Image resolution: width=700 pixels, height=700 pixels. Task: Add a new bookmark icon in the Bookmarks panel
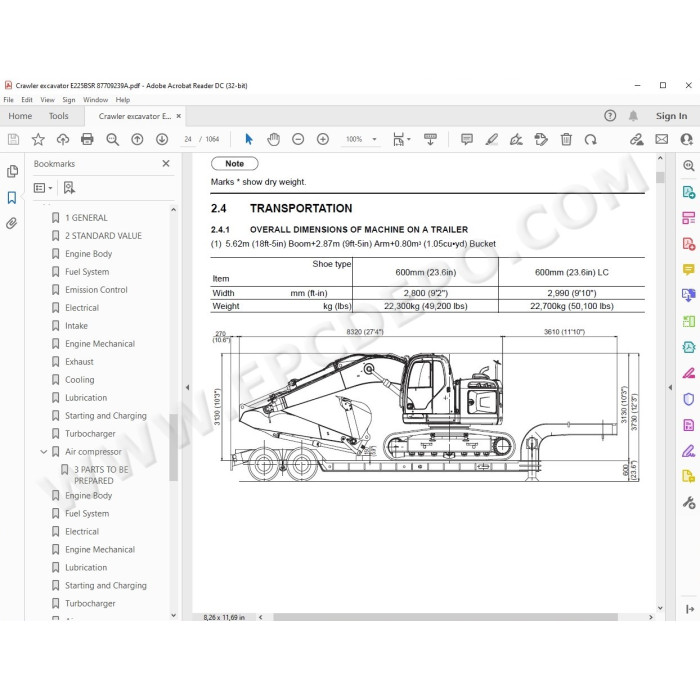(x=69, y=188)
